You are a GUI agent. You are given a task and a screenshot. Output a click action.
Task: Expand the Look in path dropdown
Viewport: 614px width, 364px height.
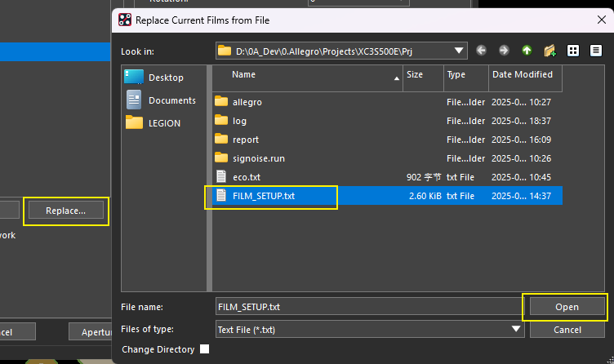[460, 51]
